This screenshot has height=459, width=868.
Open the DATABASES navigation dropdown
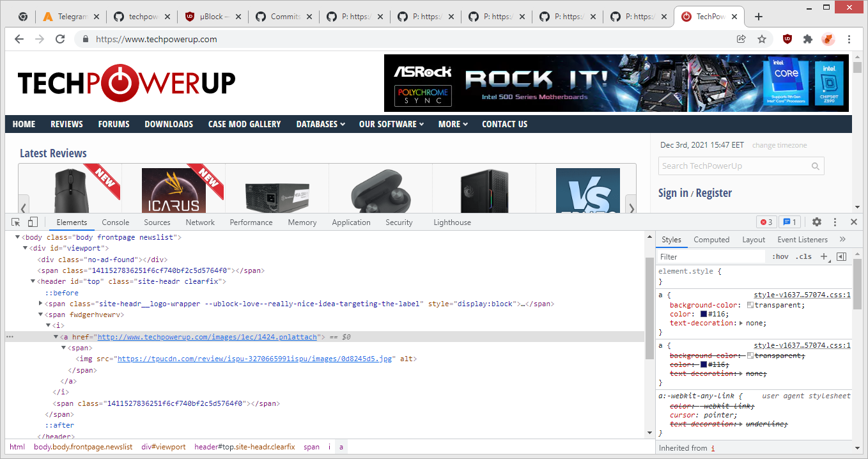tap(320, 124)
